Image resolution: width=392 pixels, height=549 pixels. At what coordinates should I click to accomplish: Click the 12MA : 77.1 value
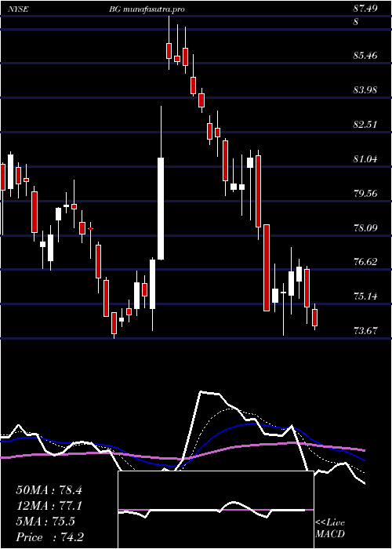point(49,506)
